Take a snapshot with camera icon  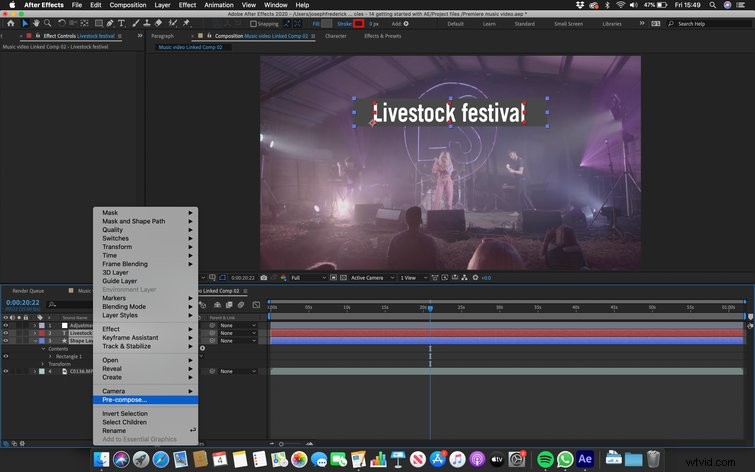(263, 278)
